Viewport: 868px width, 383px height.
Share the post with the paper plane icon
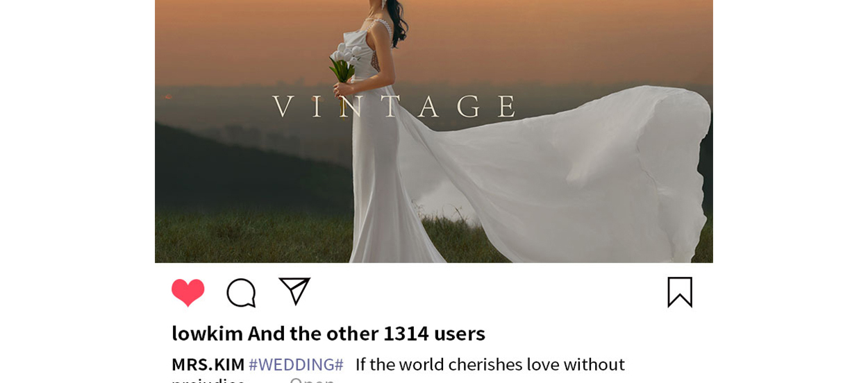[294, 291]
